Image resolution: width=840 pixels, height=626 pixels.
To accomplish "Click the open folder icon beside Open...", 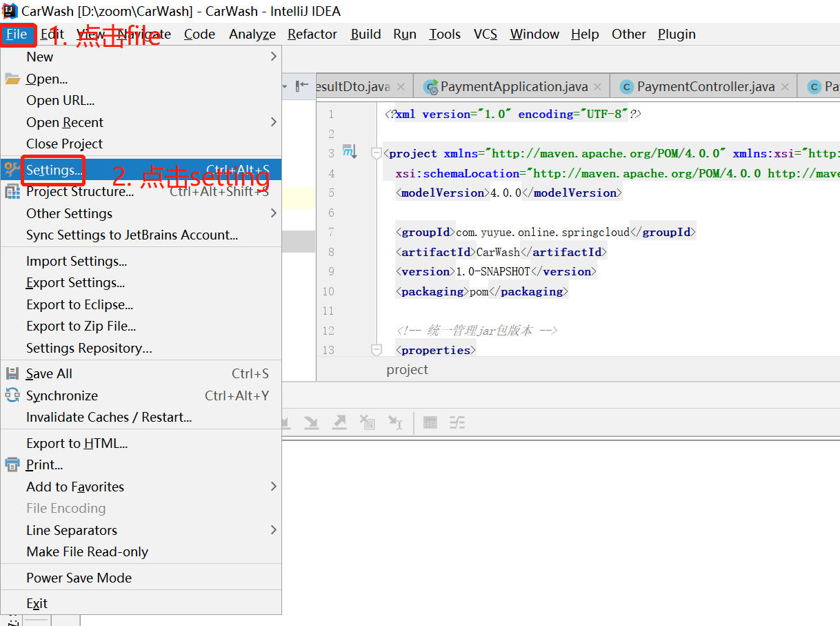I will click(x=12, y=79).
